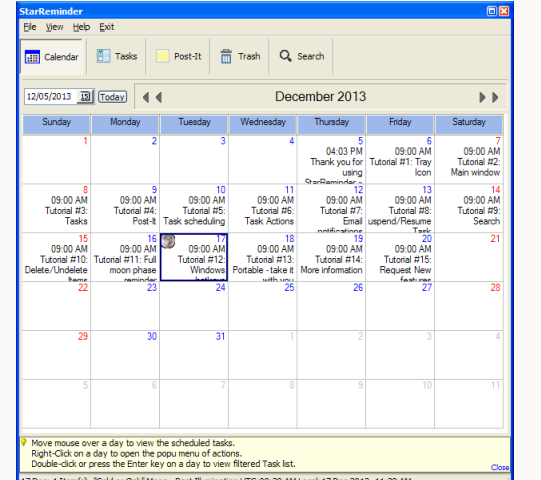Open the File menu
Image resolution: width=541 pixels, height=480 pixels.
coord(30,27)
